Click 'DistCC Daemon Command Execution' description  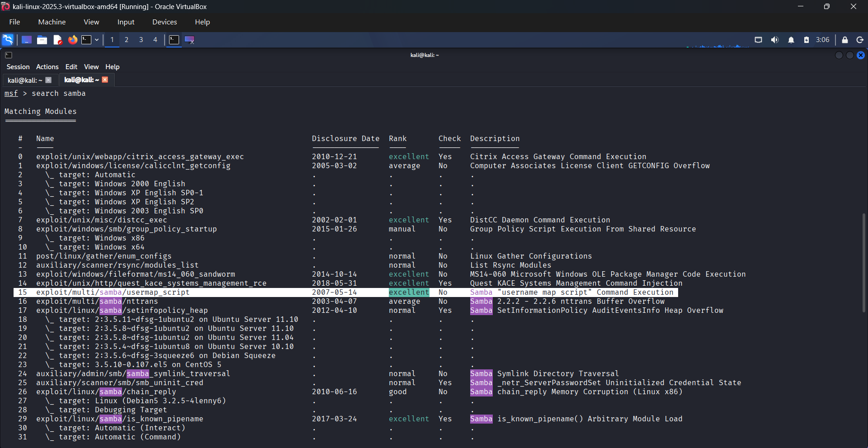click(x=540, y=220)
